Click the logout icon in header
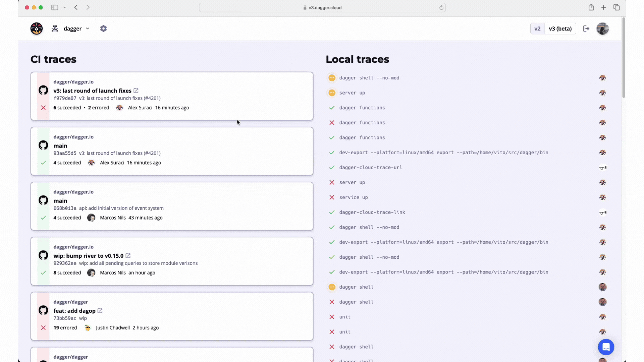The image size is (644, 362). tap(586, 28)
